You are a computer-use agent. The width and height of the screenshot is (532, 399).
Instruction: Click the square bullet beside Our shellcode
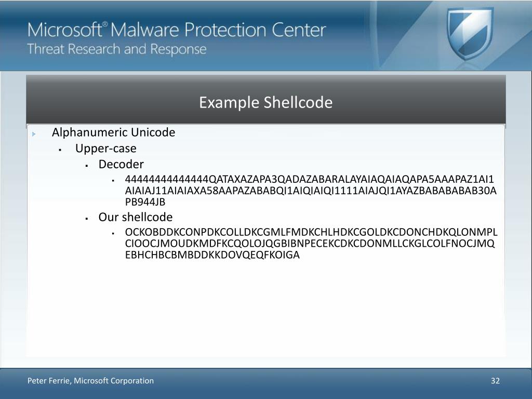point(87,219)
